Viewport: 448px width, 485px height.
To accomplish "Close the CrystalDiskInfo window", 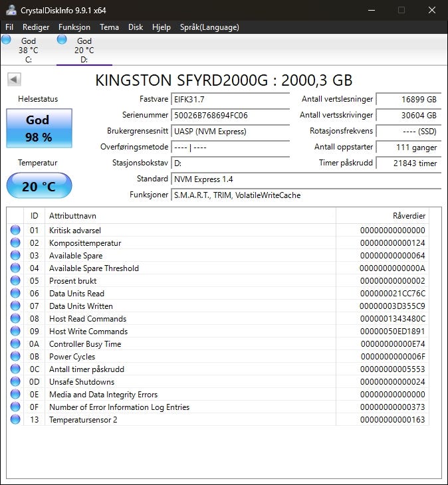I will [x=432, y=10].
